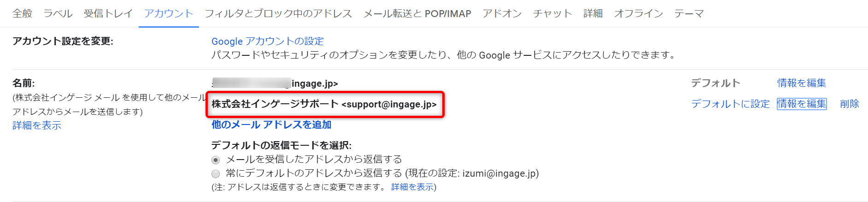Go to the 受信トレイ tab

pyautogui.click(x=108, y=14)
